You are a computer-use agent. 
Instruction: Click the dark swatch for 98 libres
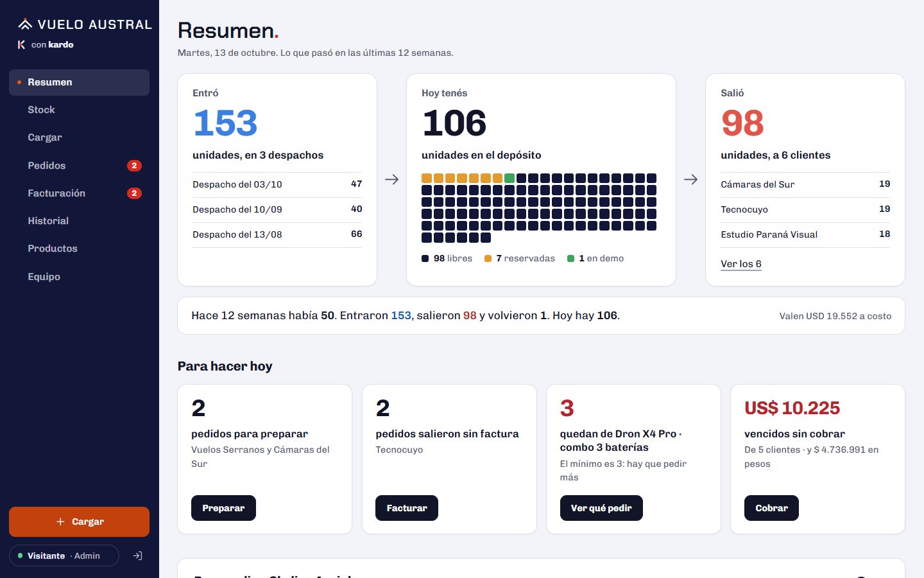pos(425,259)
